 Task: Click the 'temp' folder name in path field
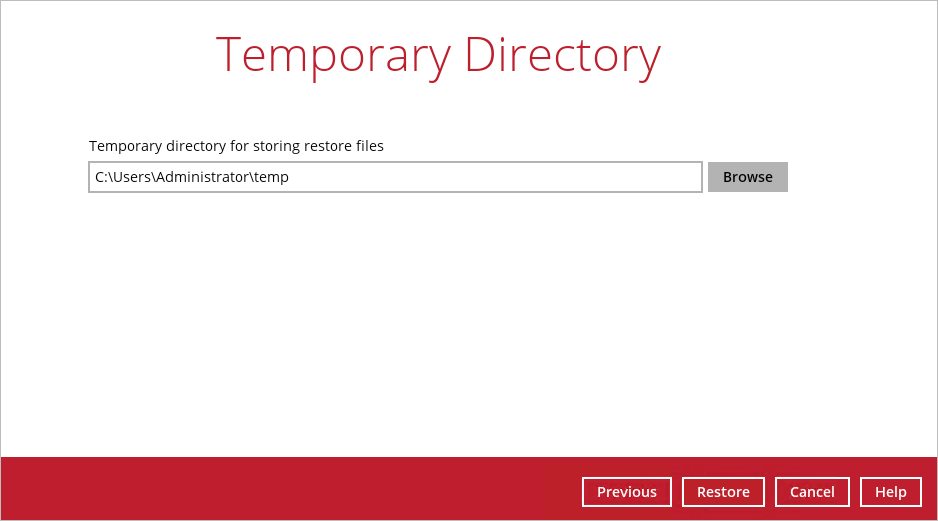271,177
